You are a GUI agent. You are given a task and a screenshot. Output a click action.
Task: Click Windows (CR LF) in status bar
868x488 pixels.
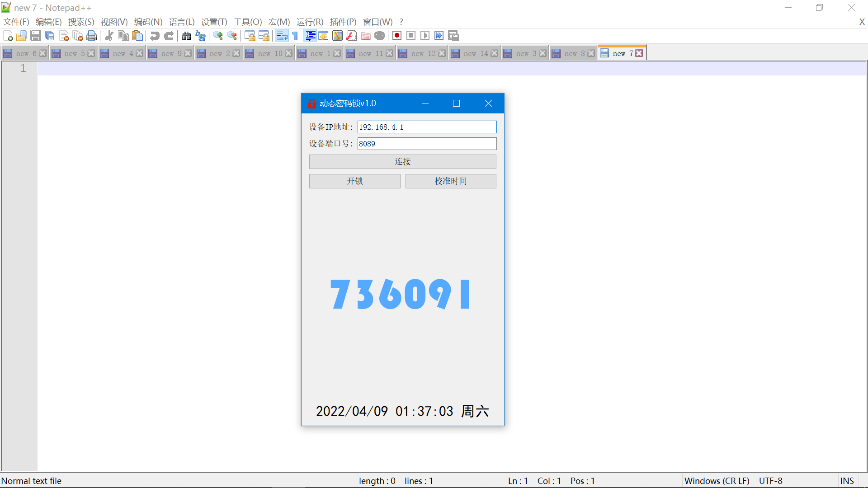[717, 481]
